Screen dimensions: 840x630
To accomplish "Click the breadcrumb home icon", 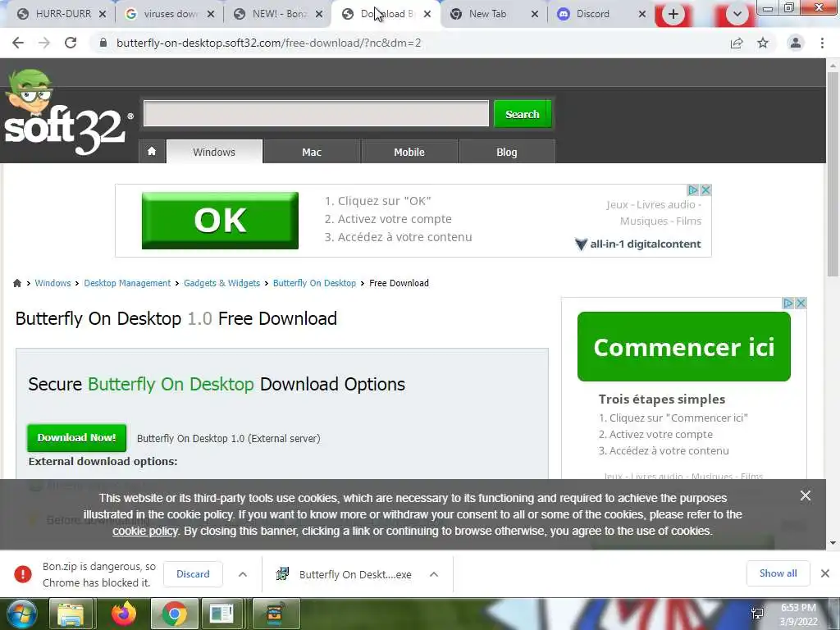I will pos(17,283).
